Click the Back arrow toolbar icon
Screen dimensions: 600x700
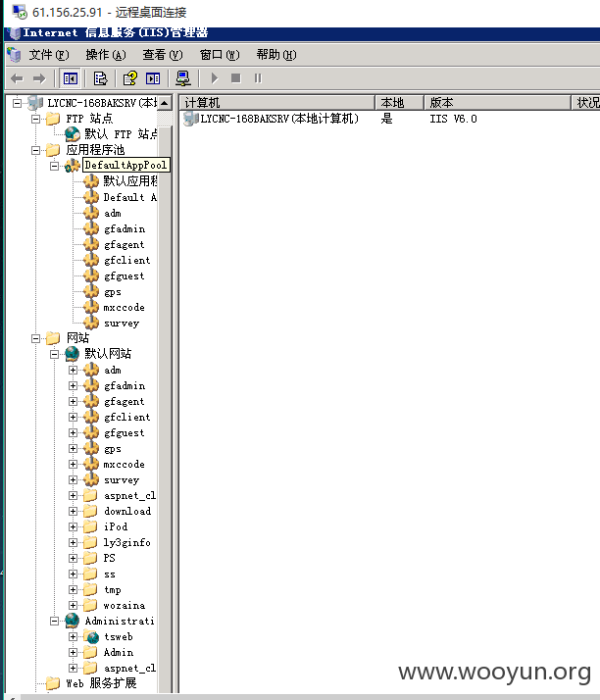[x=17, y=78]
